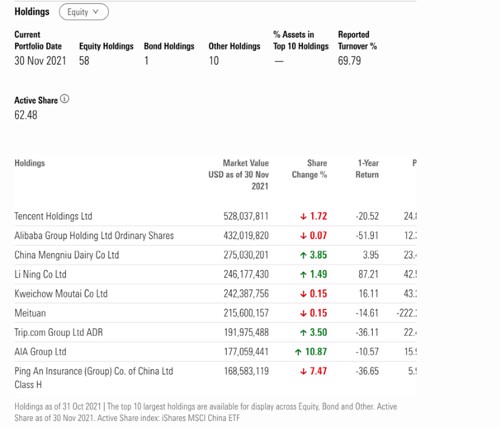Select Equity Holdings count 58
The height and width of the screenshot is (427, 500).
click(84, 61)
